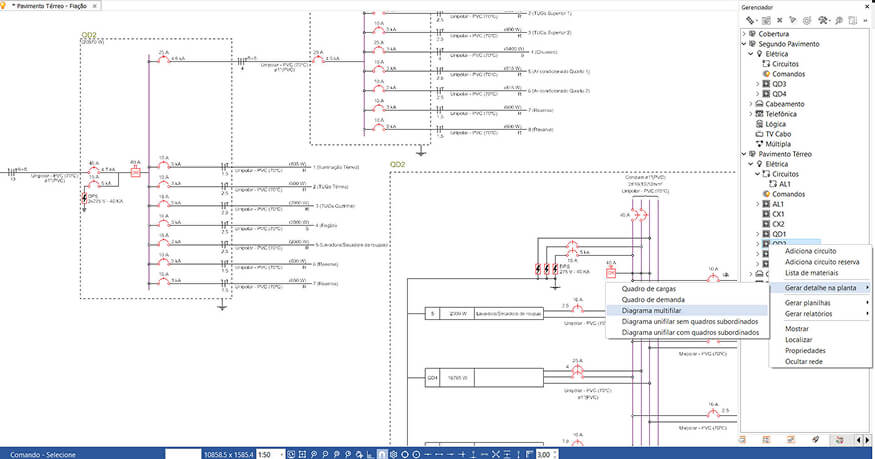Screen dimensions: 875x459
Task: Click the X delete icon in Gerenciador toolbar
Action: point(780,21)
